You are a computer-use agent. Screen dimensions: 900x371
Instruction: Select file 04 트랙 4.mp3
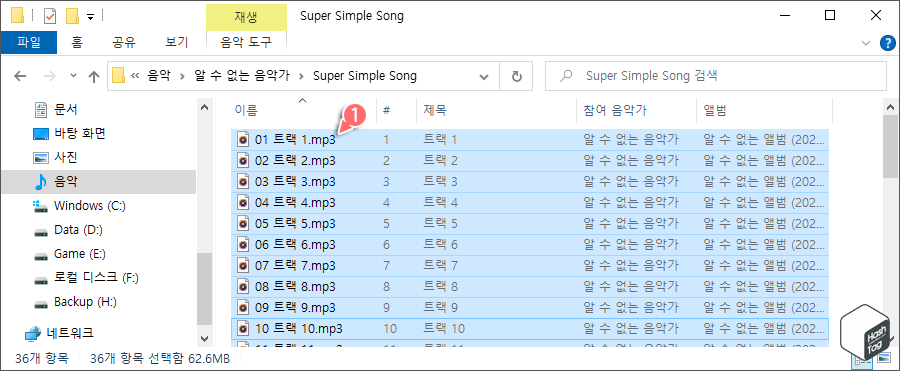pos(530,202)
